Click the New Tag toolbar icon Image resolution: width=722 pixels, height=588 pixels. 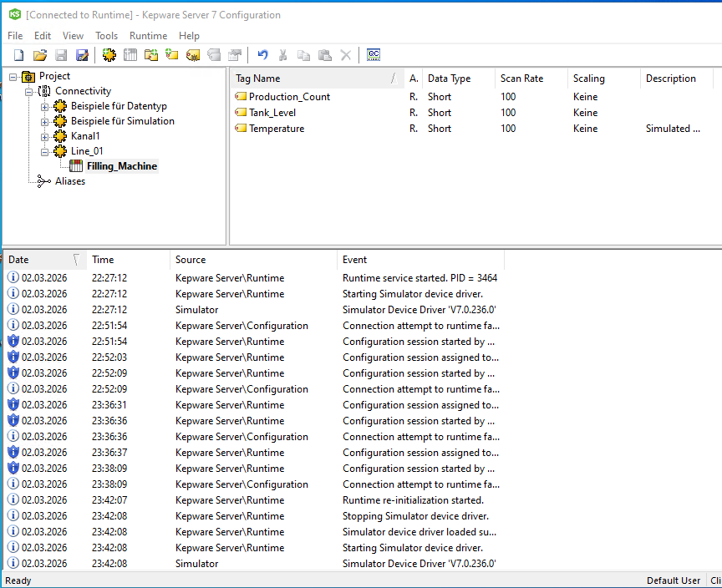point(172,55)
